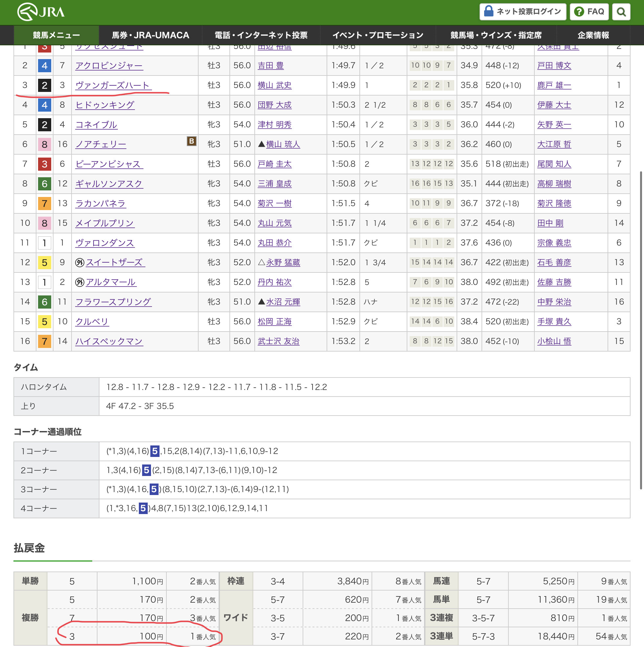Image resolution: width=644 pixels, height=647 pixels.
Task: Click the 外 mark beside スイートザーズ
Action: (x=79, y=263)
